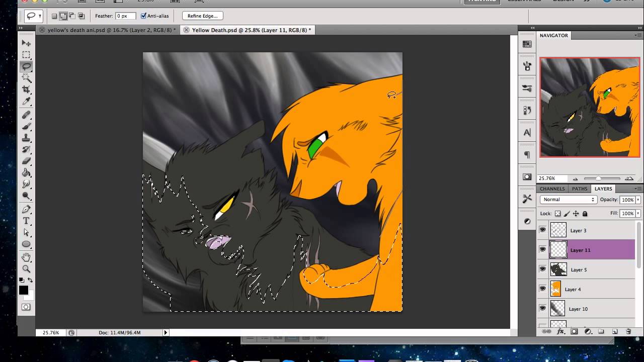Select the Brush tool
The width and height of the screenshot is (644, 362).
(x=26, y=126)
